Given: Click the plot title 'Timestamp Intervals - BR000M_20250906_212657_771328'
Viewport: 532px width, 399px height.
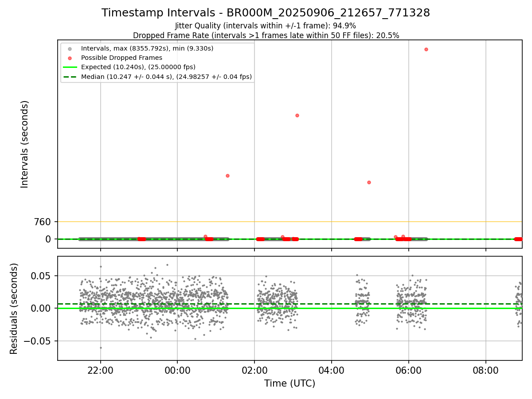Looking at the screenshot, I should pos(266,13).
